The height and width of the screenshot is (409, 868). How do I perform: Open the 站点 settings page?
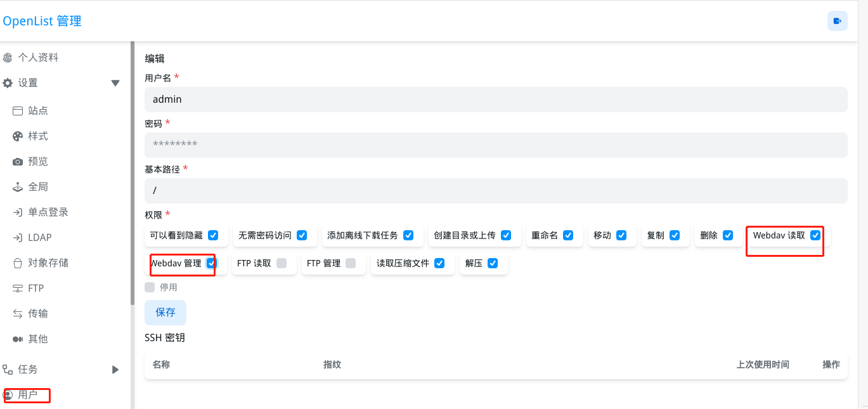click(x=38, y=111)
